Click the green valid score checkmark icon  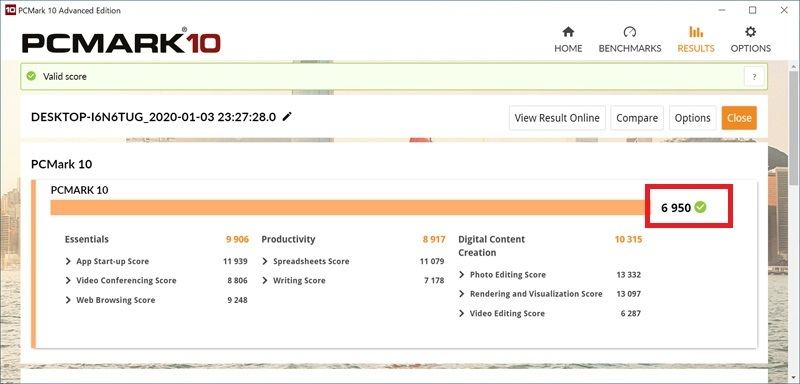point(31,76)
